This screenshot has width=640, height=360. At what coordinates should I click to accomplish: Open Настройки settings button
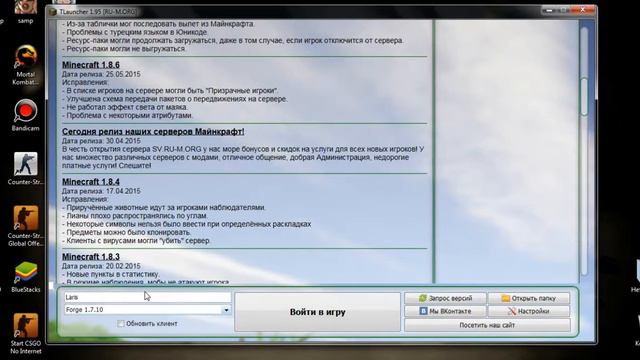529,311
